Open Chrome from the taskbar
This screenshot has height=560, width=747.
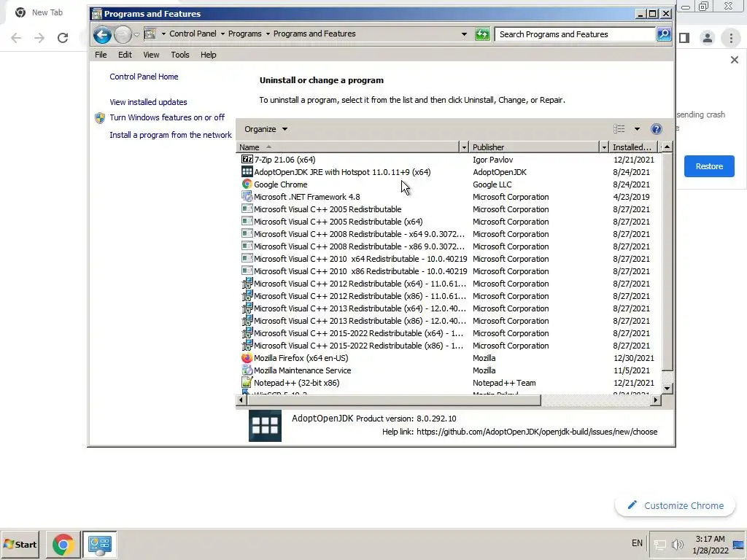click(x=63, y=544)
